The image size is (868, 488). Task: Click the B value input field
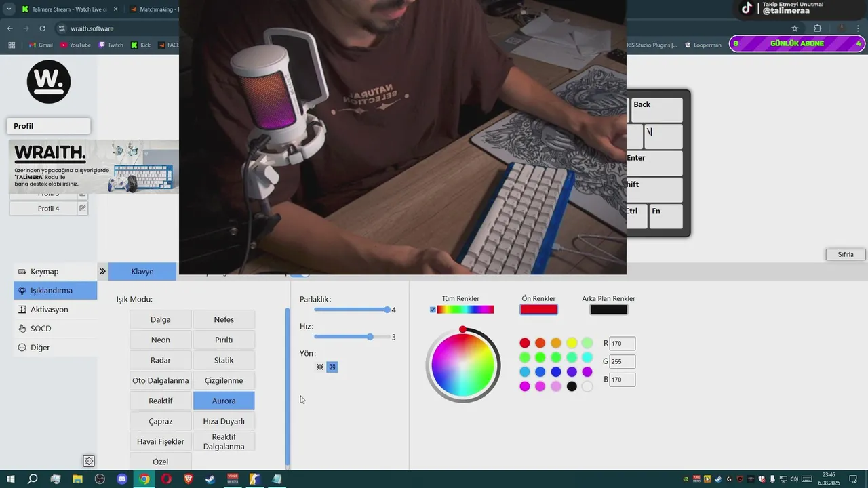pos(622,380)
